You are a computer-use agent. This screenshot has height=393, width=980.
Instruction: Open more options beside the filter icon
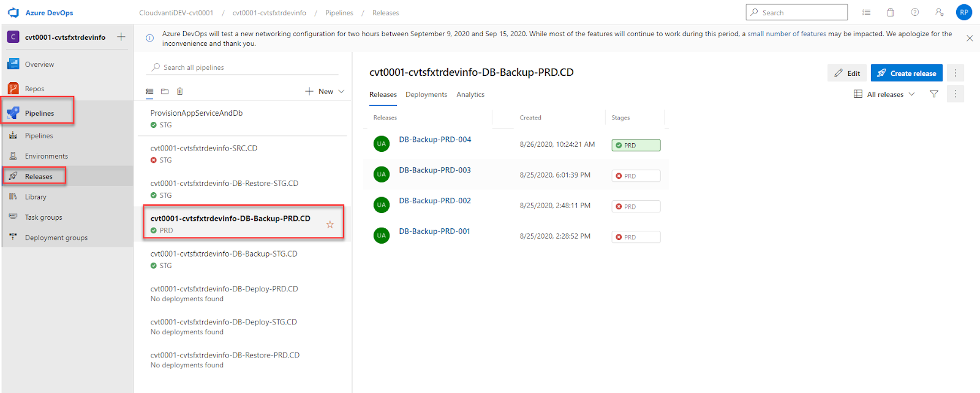[x=956, y=94]
